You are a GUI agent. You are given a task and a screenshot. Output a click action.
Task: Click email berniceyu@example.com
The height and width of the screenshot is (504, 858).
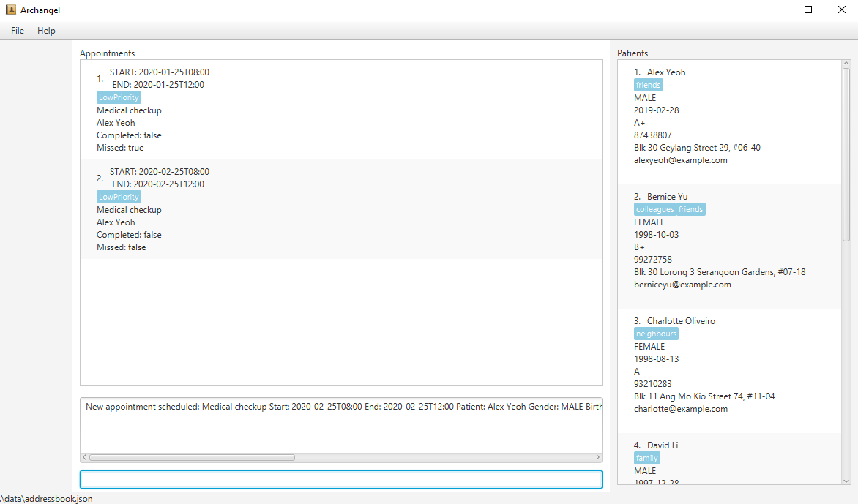point(682,285)
